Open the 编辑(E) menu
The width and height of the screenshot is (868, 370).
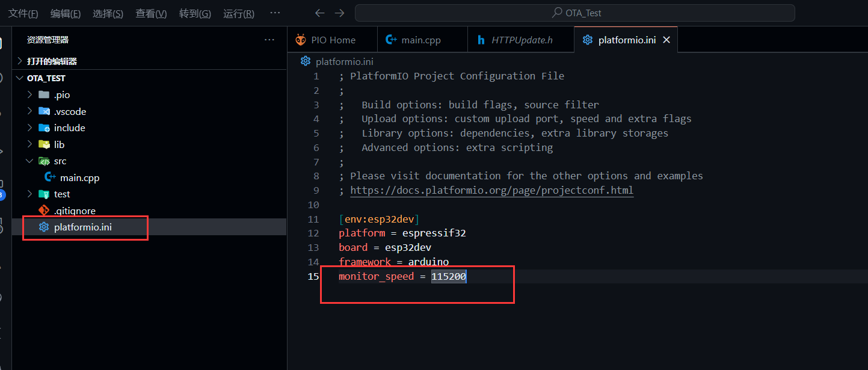[x=66, y=13]
